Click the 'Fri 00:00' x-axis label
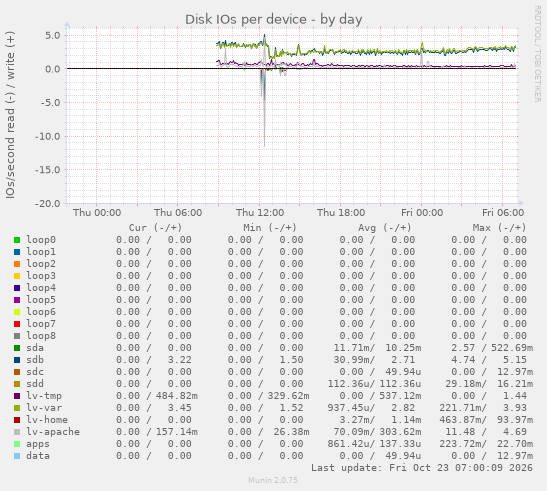 click(422, 213)
